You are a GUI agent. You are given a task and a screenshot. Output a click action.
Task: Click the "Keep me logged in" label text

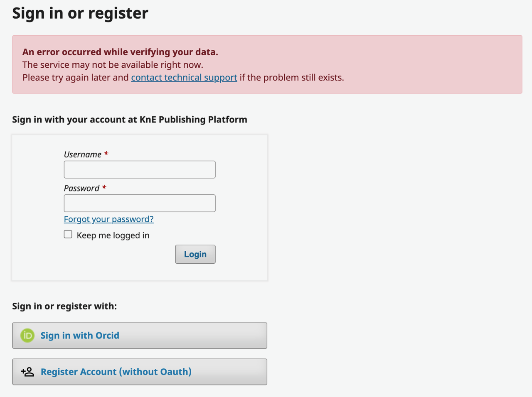pos(113,235)
